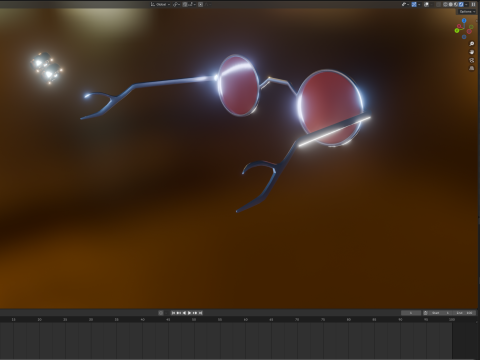
Task: Toggle the auto keying record button
Action: pyautogui.click(x=161, y=313)
